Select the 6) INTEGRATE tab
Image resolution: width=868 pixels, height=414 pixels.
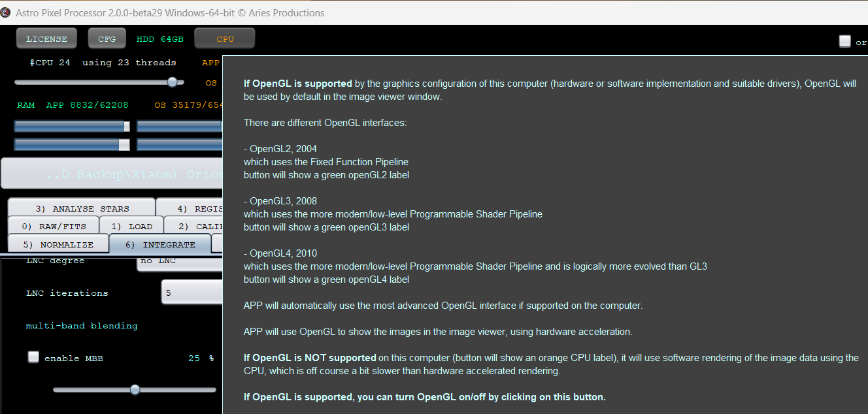160,244
